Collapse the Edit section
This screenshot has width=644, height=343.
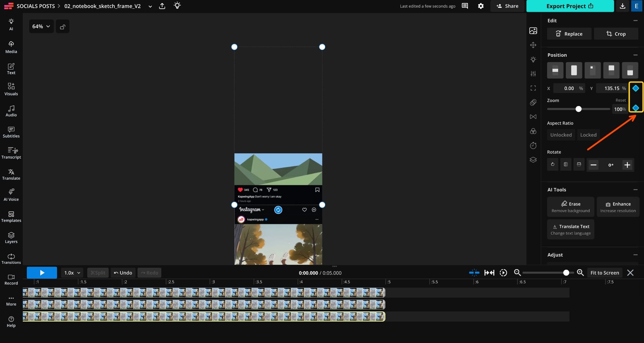click(635, 20)
